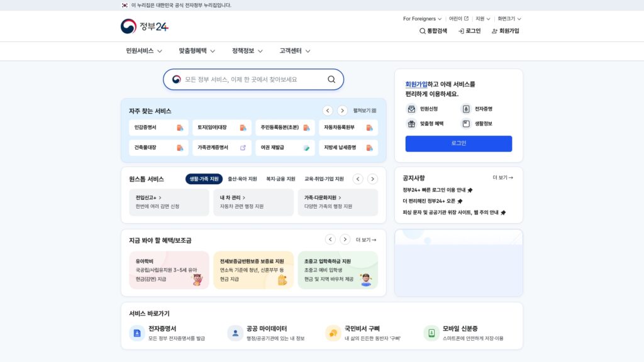644x362 pixels.
Task: Open the 어린이 external link
Action: 458,19
